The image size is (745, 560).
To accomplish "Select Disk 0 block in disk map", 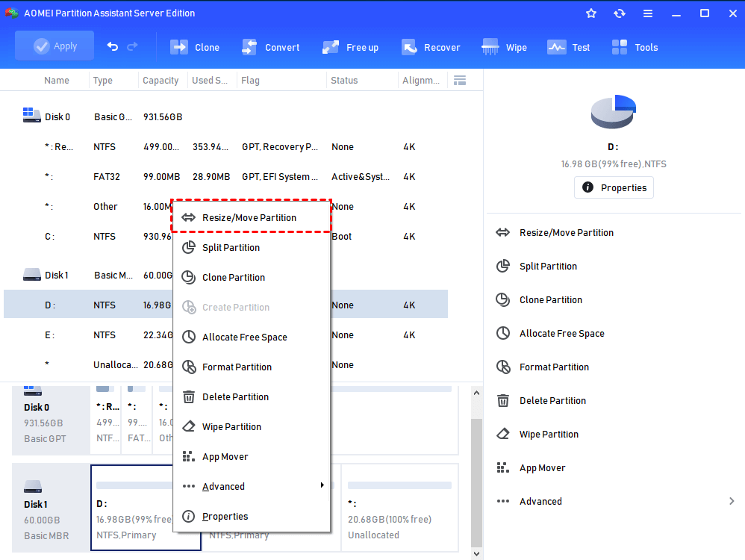I will 50,420.
